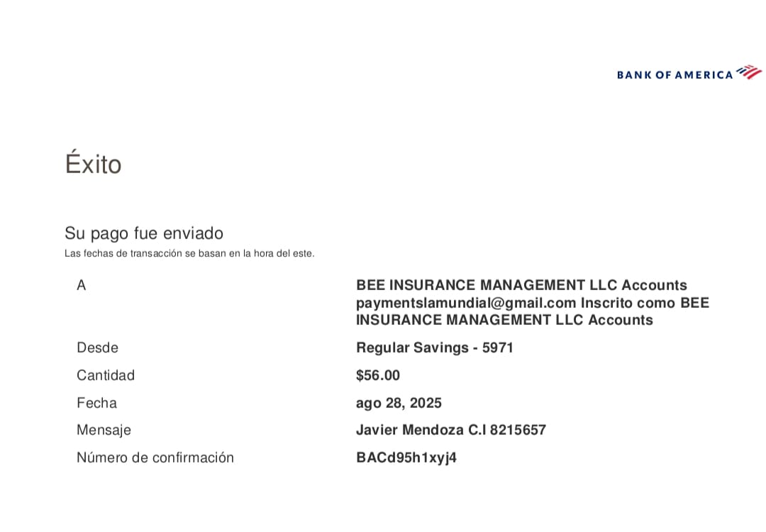
Task: Click the Desde label
Action: pyautogui.click(x=97, y=348)
